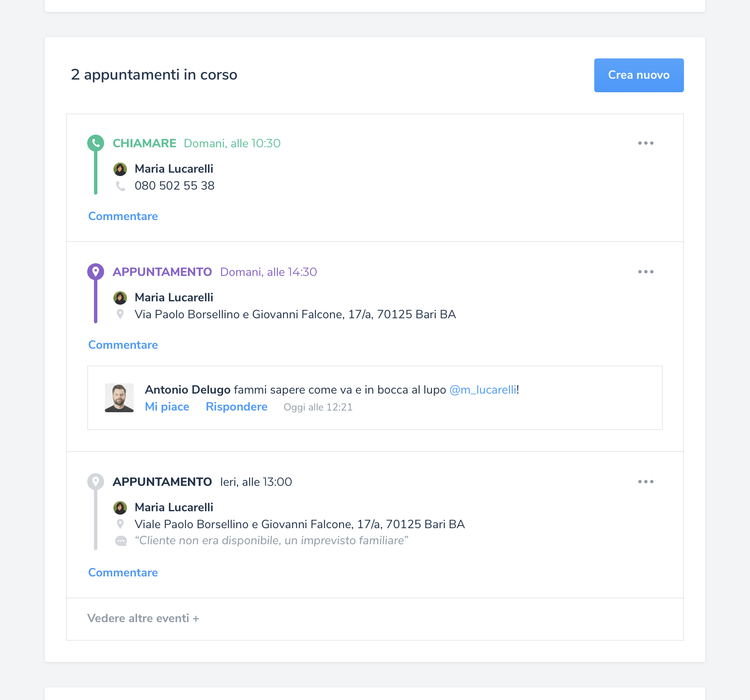The image size is (750, 700).
Task: Click the gray location pin of yesterday's appointment
Action: click(x=96, y=482)
